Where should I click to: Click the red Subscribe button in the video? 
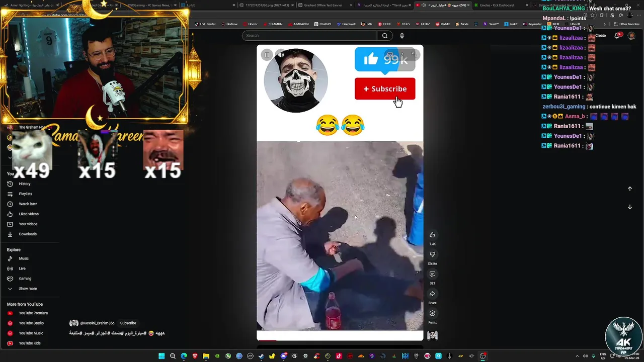385,89
